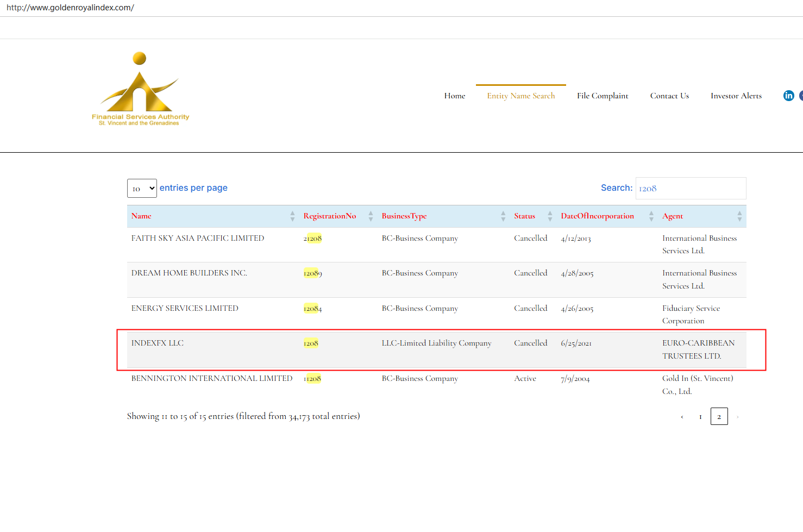The width and height of the screenshot is (803, 532).
Task: Sort by BusinessType column arrows
Action: (x=503, y=216)
